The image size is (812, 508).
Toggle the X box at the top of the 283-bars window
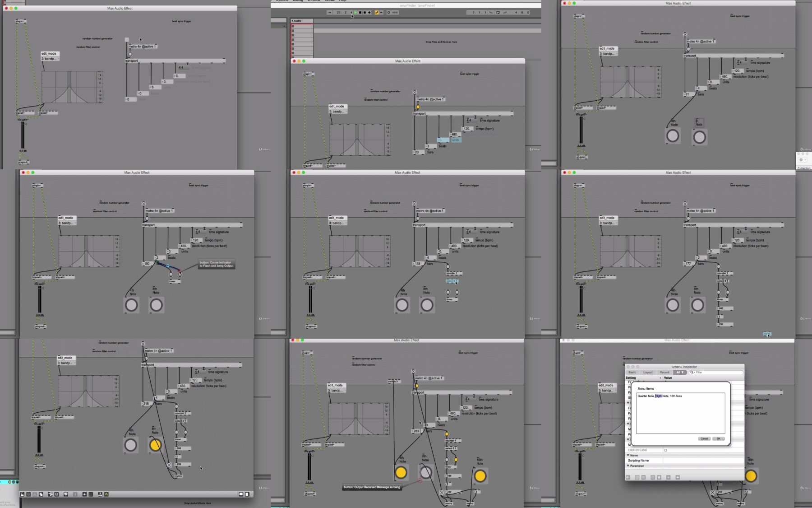[x=413, y=371]
